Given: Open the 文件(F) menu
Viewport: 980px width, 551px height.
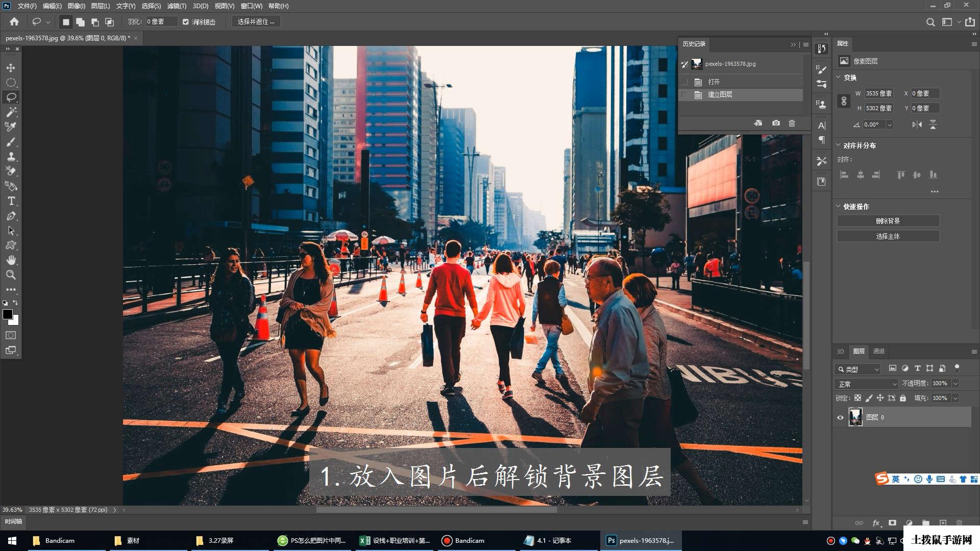Looking at the screenshot, I should point(27,6).
